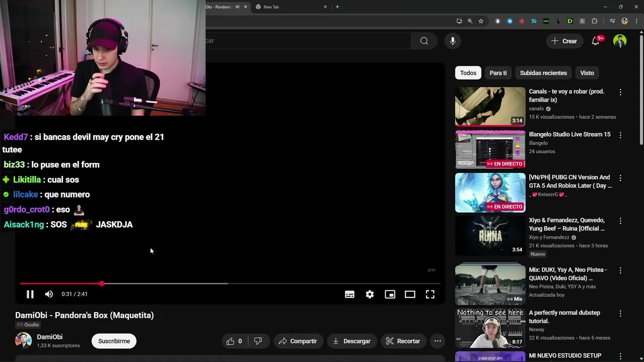The height and width of the screenshot is (362, 644).
Task: Open the green D extension icon
Action: [570, 21]
